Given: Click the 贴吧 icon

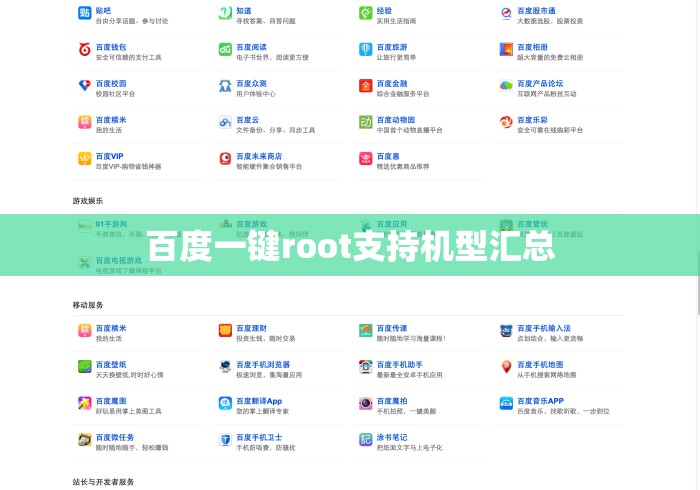Looking at the screenshot, I should point(84,13).
